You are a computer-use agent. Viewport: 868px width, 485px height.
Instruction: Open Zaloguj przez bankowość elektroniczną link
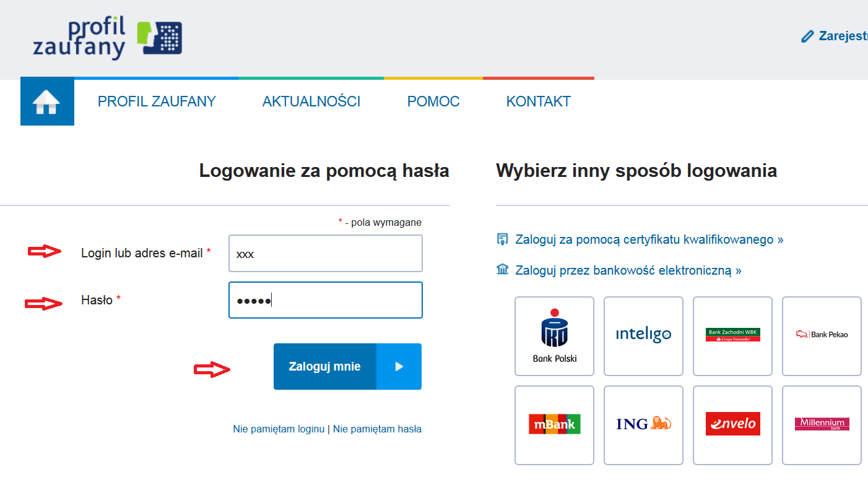[x=628, y=270]
